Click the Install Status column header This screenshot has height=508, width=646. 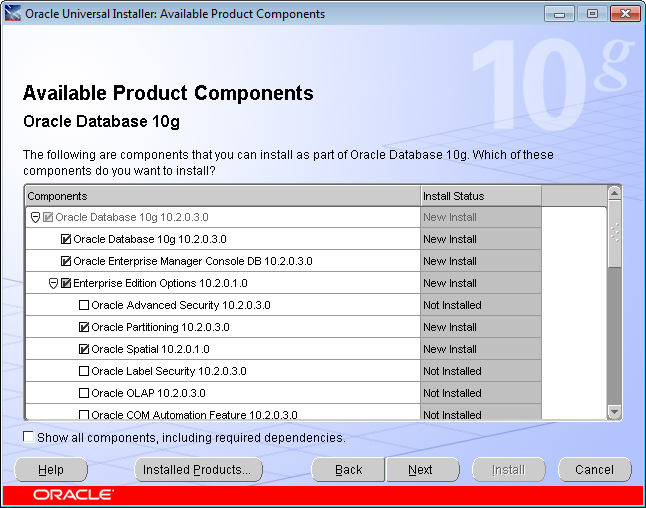[x=480, y=196]
